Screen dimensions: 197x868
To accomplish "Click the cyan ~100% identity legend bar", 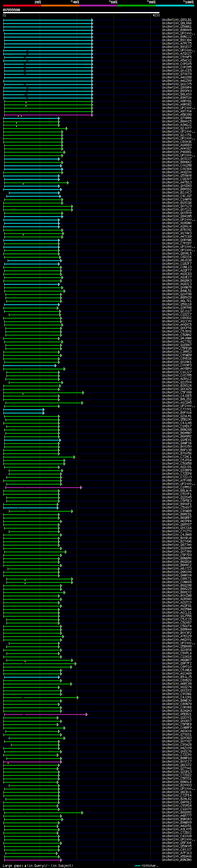I will tap(175, 6).
